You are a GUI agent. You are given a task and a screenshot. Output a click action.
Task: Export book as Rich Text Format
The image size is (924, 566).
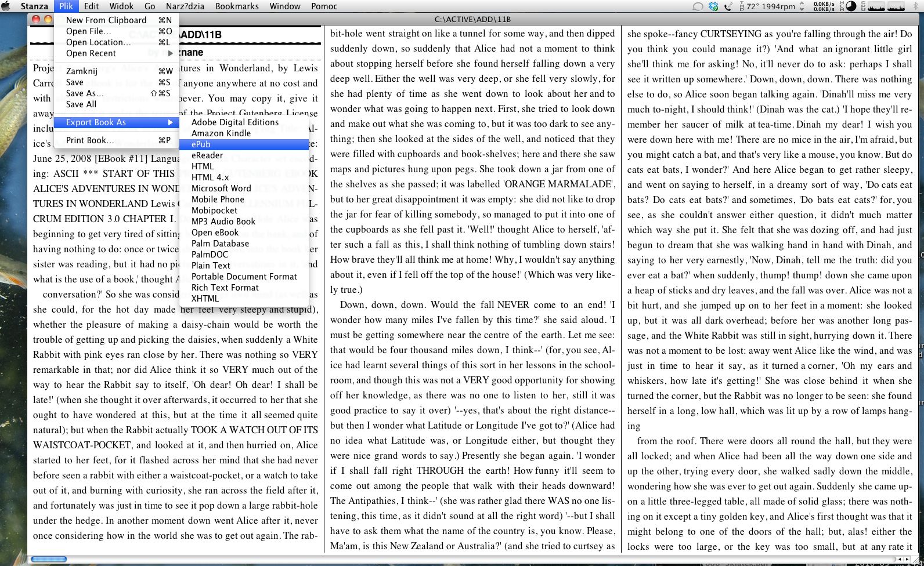244,288
